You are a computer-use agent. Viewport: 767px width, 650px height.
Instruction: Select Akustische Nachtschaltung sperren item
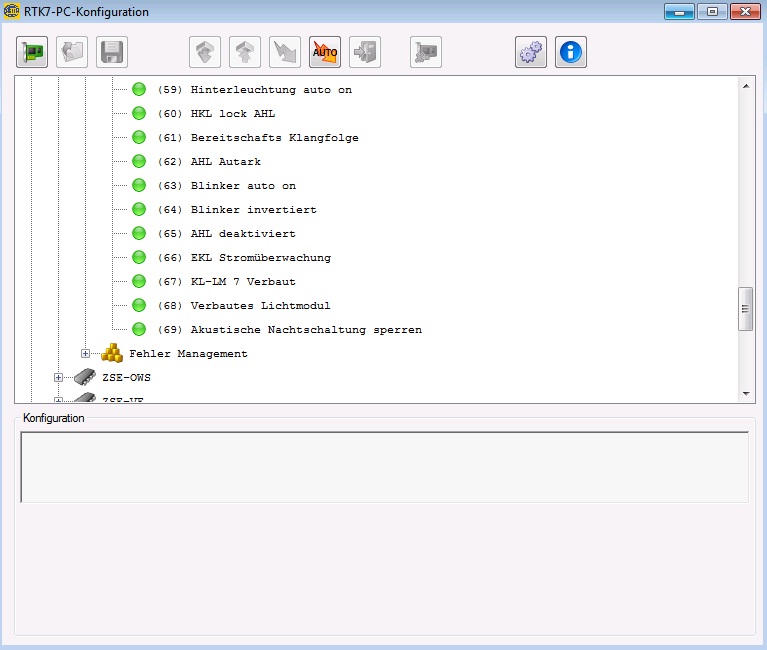[x=305, y=330]
